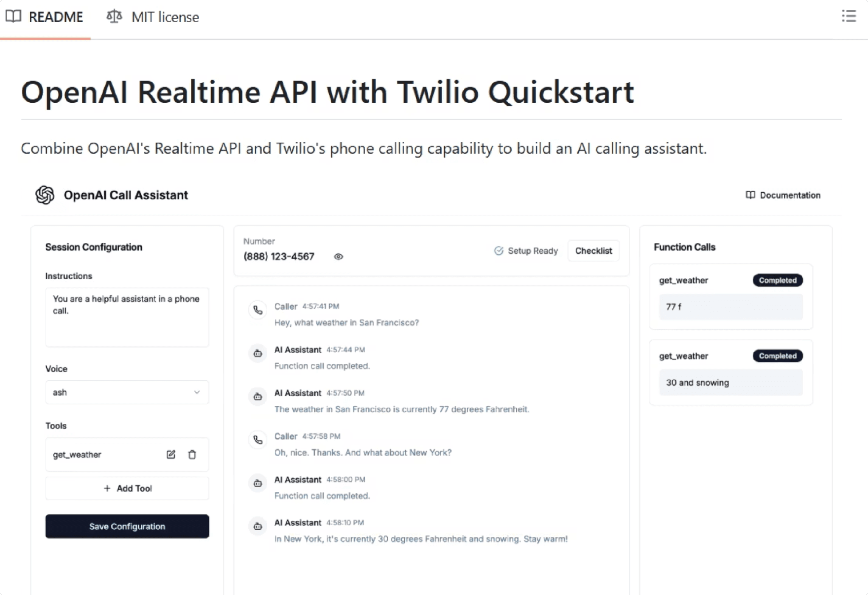
Task: Click the Save Configuration button
Action: pos(127,526)
